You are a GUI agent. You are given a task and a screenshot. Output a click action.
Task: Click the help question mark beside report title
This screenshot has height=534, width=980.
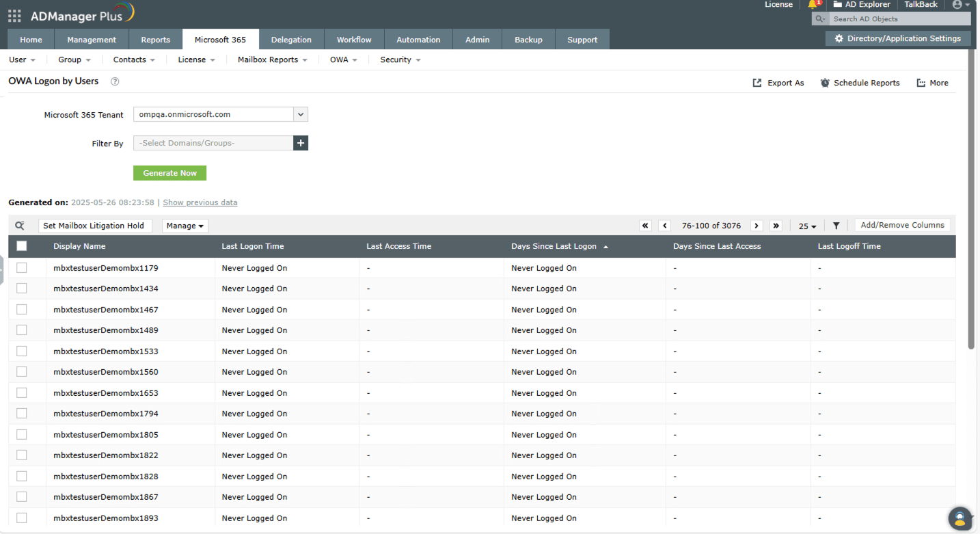pyautogui.click(x=115, y=81)
